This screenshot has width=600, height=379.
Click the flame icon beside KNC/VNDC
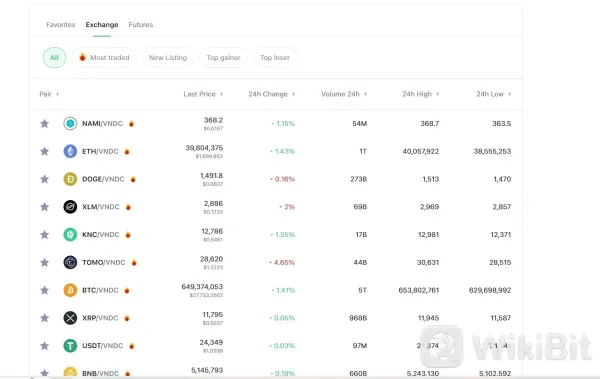click(128, 234)
